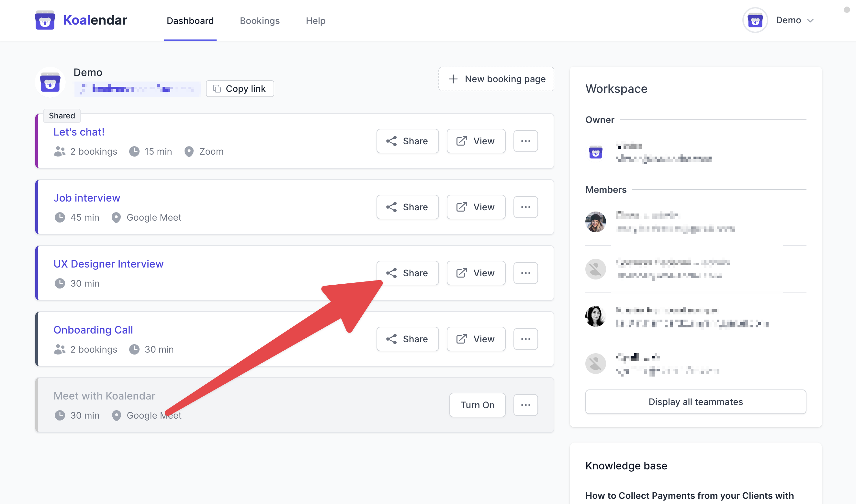The height and width of the screenshot is (504, 856).
Task: Click the workspace owner's koala avatar
Action: pyautogui.click(x=595, y=152)
